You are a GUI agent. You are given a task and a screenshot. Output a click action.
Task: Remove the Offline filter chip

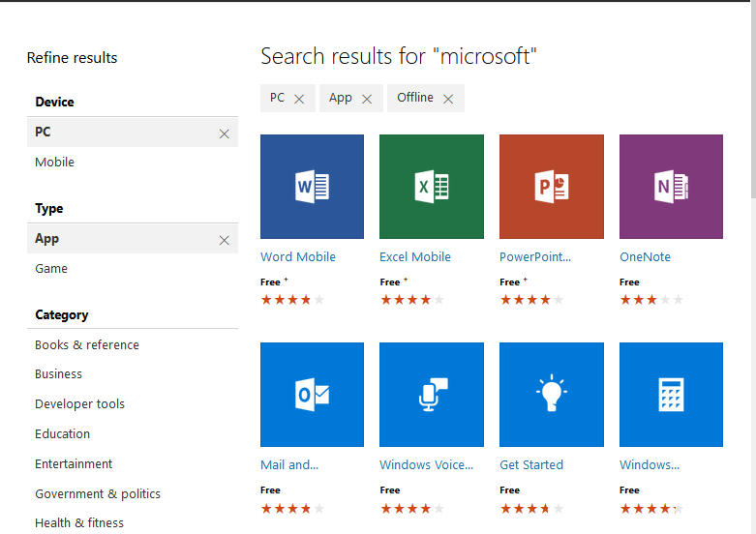coord(448,99)
